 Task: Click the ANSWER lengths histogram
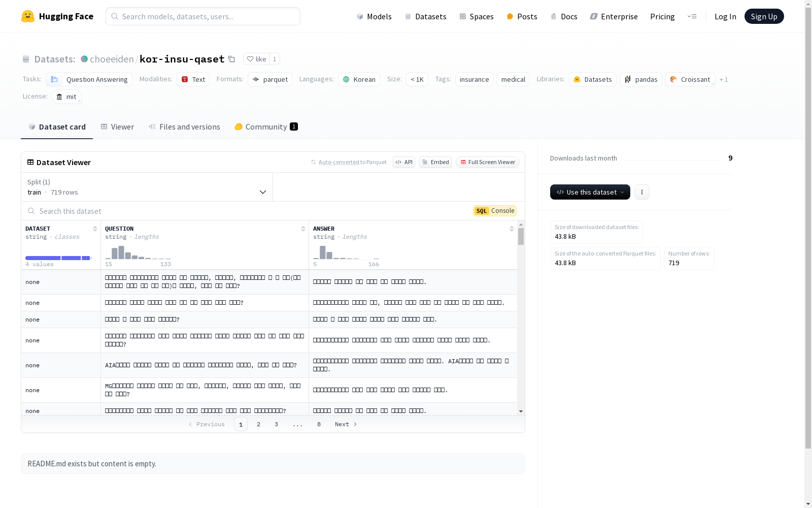(x=346, y=252)
